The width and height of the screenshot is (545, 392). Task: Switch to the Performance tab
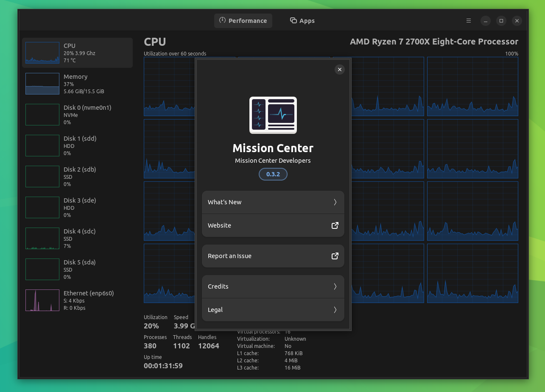click(243, 20)
